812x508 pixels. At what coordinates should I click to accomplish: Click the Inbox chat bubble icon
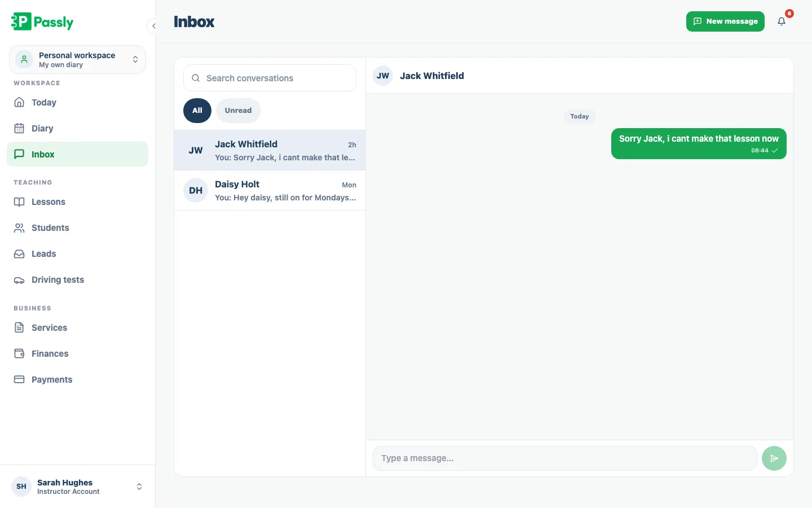coord(19,154)
